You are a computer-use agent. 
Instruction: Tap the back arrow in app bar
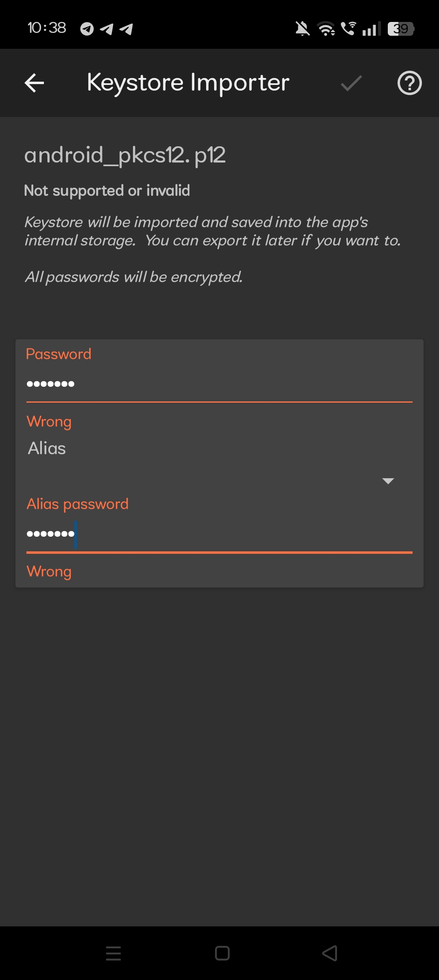click(x=35, y=83)
